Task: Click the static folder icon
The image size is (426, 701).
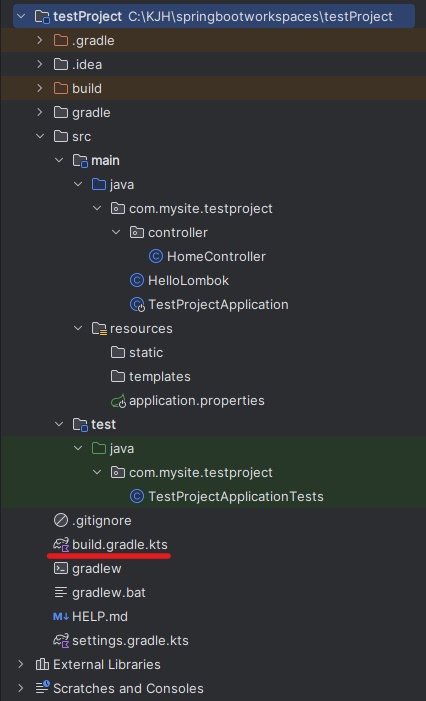Action: (118, 352)
